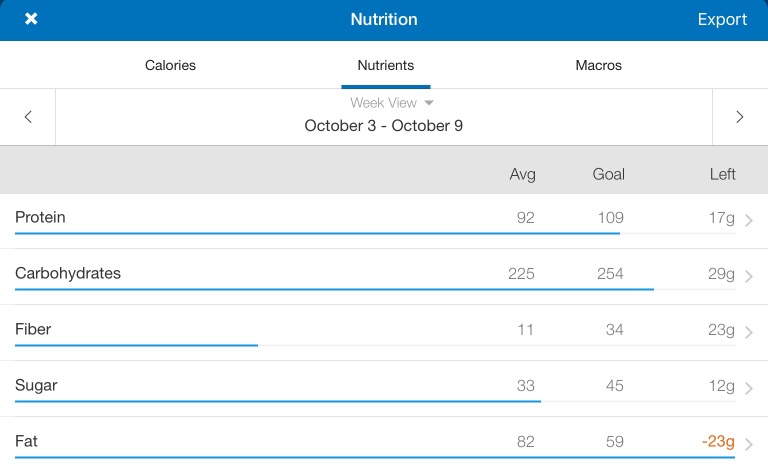This screenshot has height=466, width=768.
Task: Click the Fiber progress bar
Action: (137, 345)
